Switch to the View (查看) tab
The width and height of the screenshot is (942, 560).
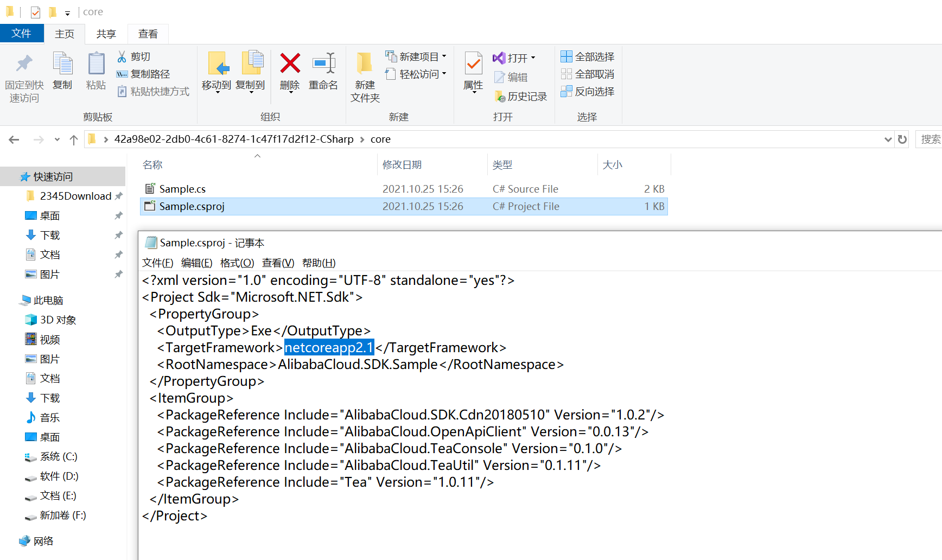[x=148, y=34]
